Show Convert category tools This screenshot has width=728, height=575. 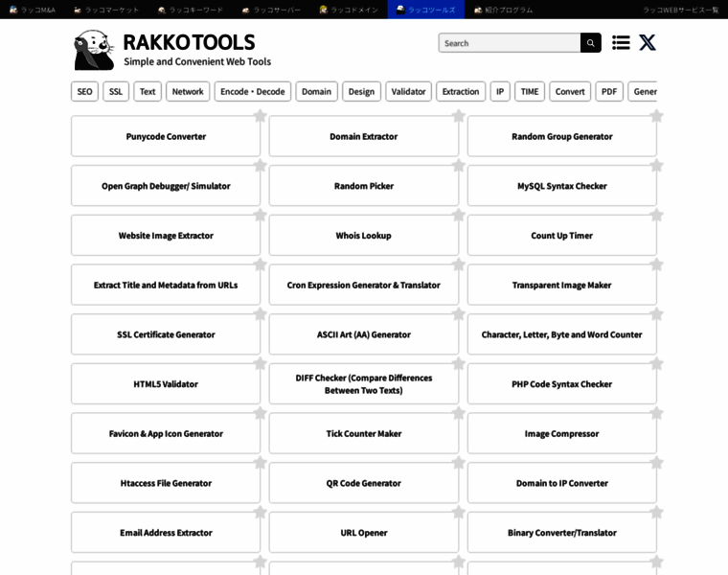570,91
